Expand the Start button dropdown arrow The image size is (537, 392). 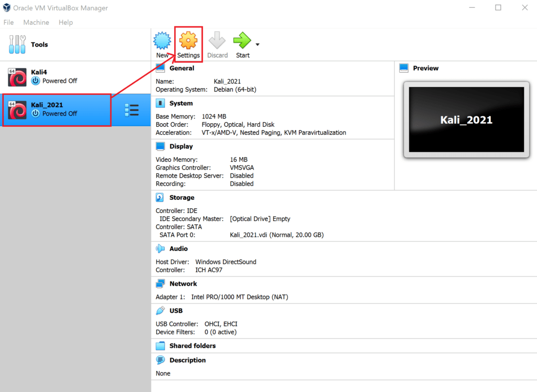(257, 45)
